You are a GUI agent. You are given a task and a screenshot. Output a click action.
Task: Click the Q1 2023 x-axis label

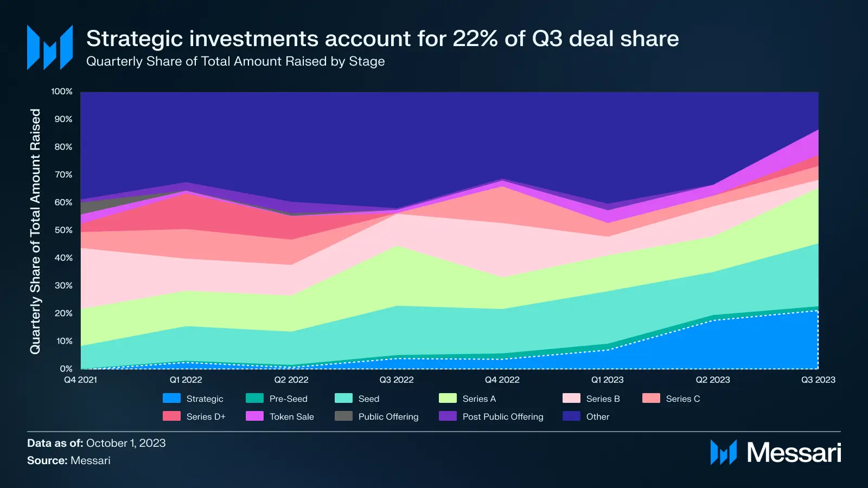coord(607,380)
